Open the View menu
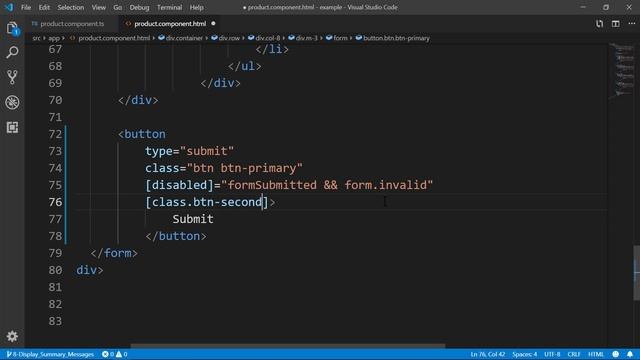This screenshot has height=360, width=640. pos(98,7)
